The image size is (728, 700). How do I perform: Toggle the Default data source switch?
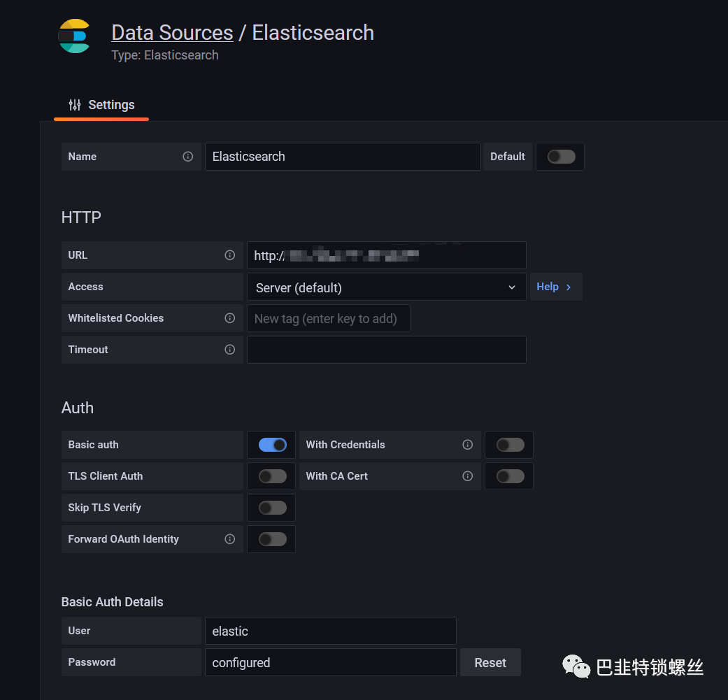(x=562, y=157)
